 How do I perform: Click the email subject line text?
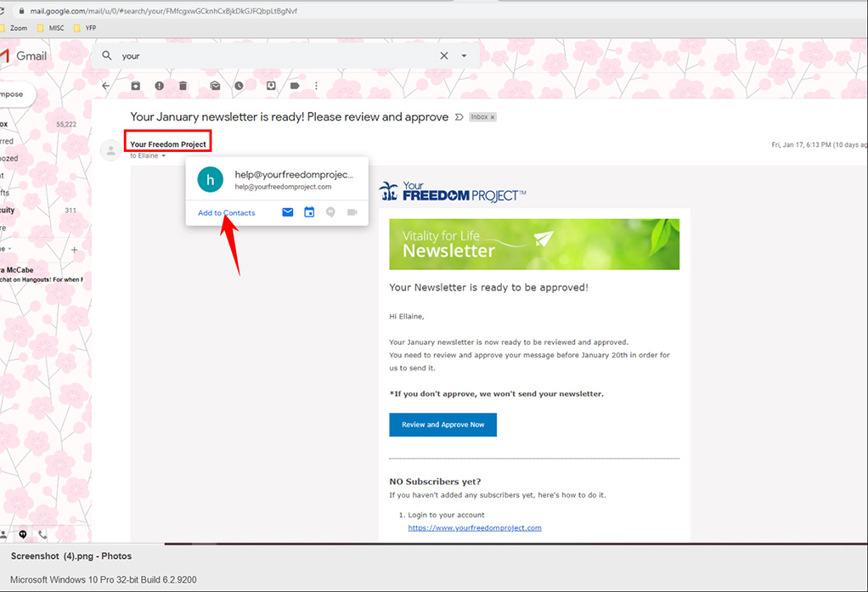pos(289,117)
